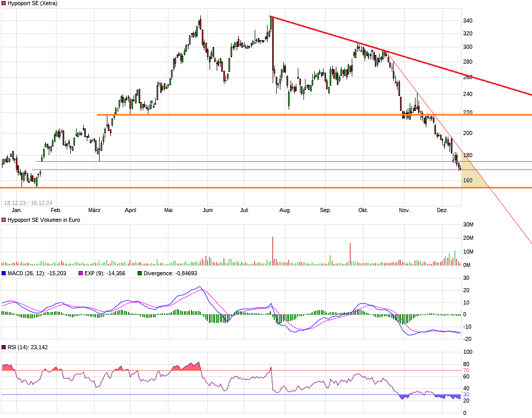The image size is (532, 418).
Task: Click the 240 price axis label
Action: pyautogui.click(x=468, y=94)
